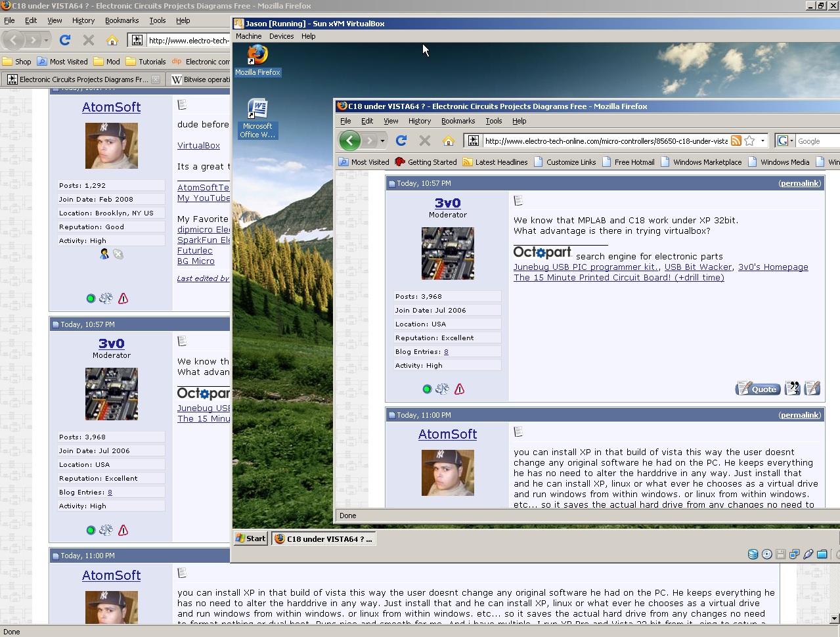Open the 3v0's Homepage link in guest Firefox

point(773,267)
